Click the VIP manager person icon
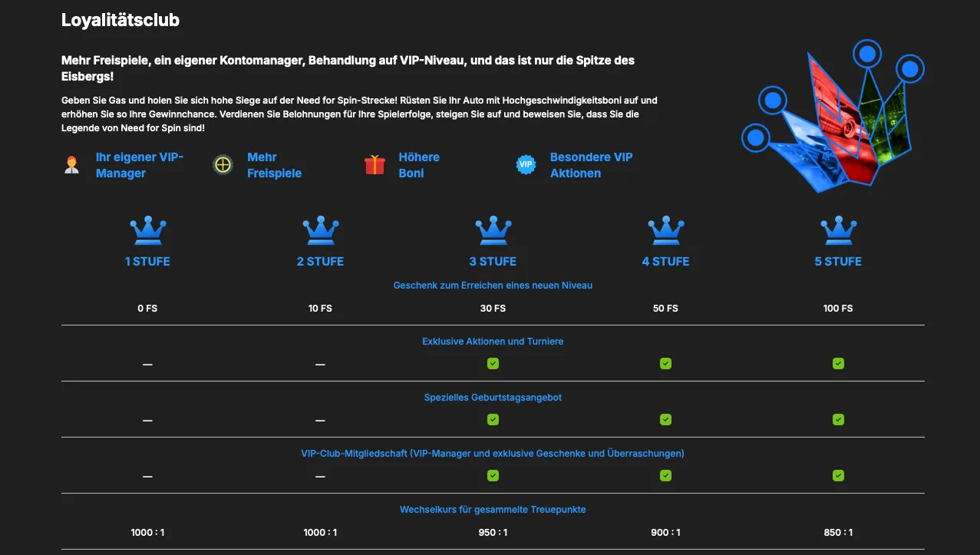Viewport: 980px width, 555px height. [x=71, y=165]
